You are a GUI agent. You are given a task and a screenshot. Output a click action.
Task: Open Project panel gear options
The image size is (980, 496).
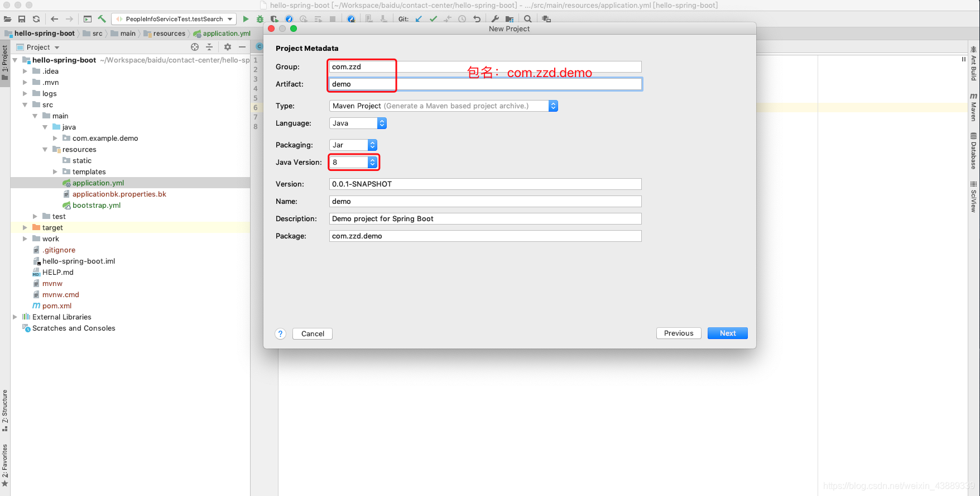(x=228, y=47)
